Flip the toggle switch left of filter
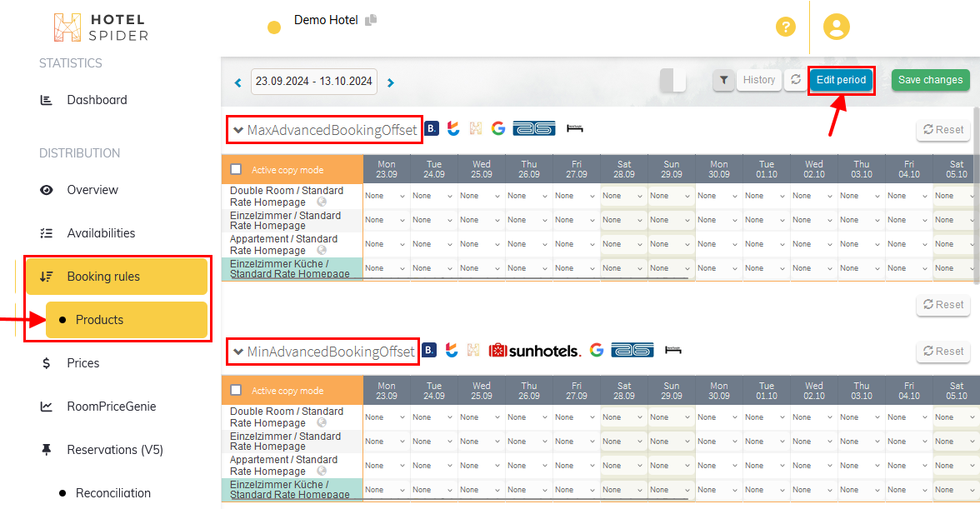This screenshot has width=980, height=509. point(672,80)
